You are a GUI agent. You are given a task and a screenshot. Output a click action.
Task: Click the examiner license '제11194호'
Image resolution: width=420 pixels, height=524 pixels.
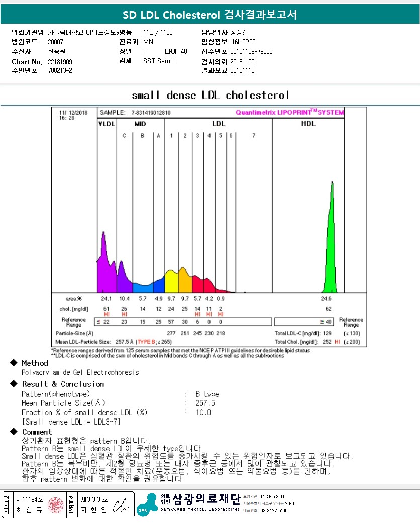[x=30, y=499]
